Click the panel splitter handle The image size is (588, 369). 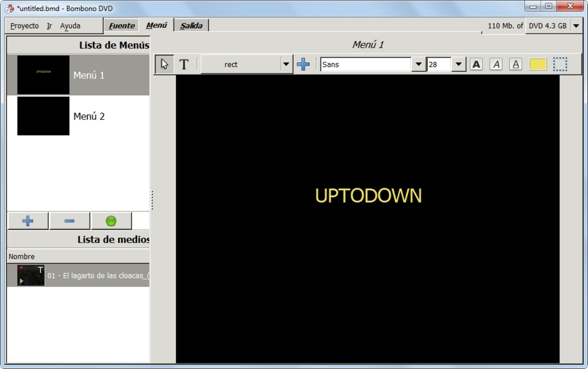tap(152, 200)
